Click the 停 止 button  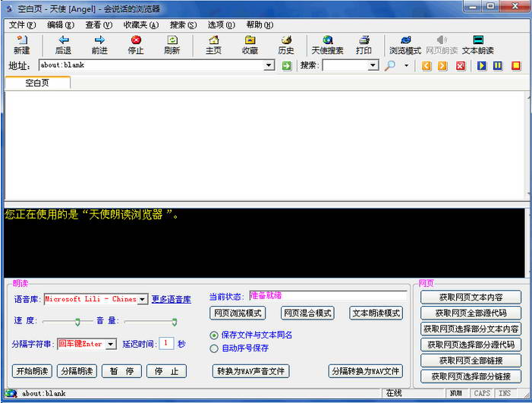167,371
